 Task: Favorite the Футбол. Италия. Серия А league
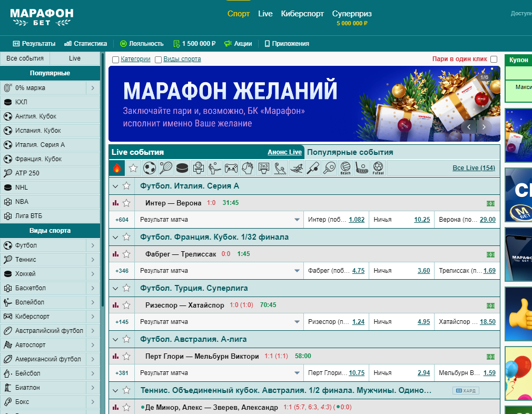tap(126, 185)
